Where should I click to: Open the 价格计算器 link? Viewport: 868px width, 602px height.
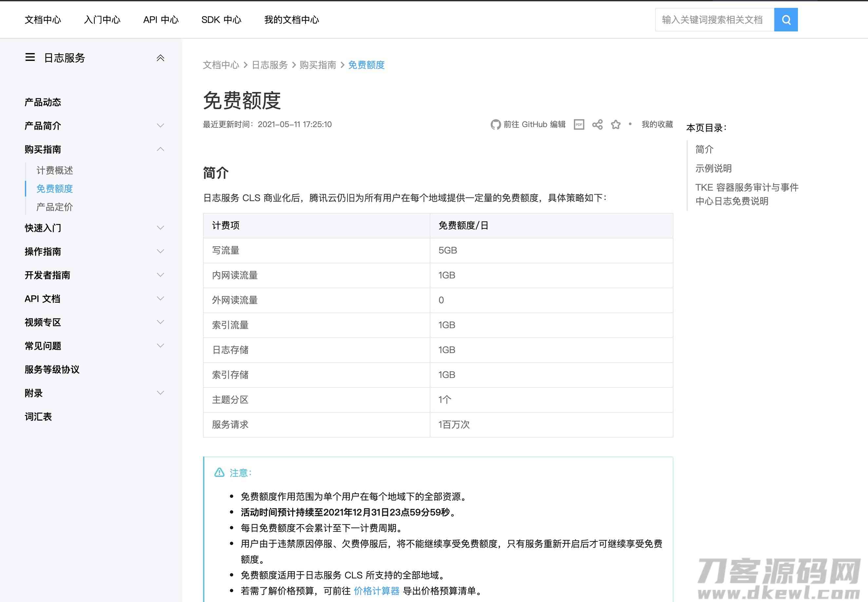pos(376,591)
